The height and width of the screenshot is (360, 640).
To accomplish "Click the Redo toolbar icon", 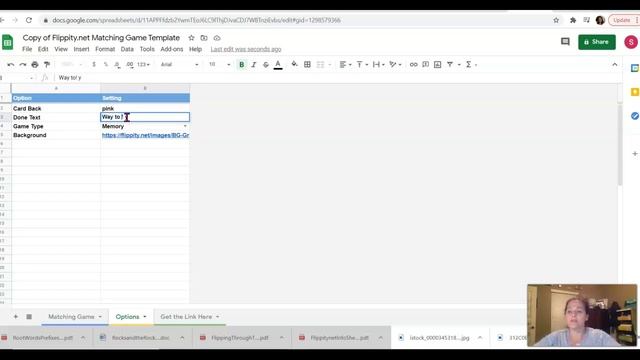I will point(23,64).
